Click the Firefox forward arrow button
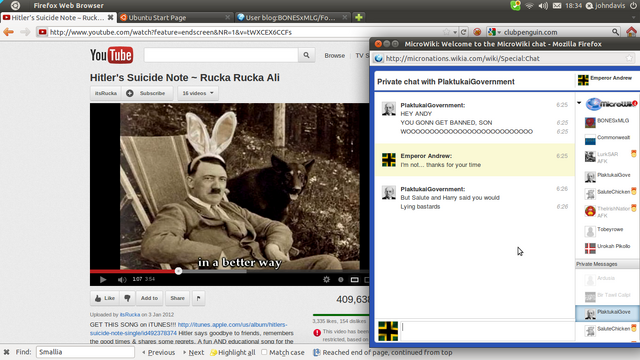This screenshot has height=360, width=640. click(25, 32)
